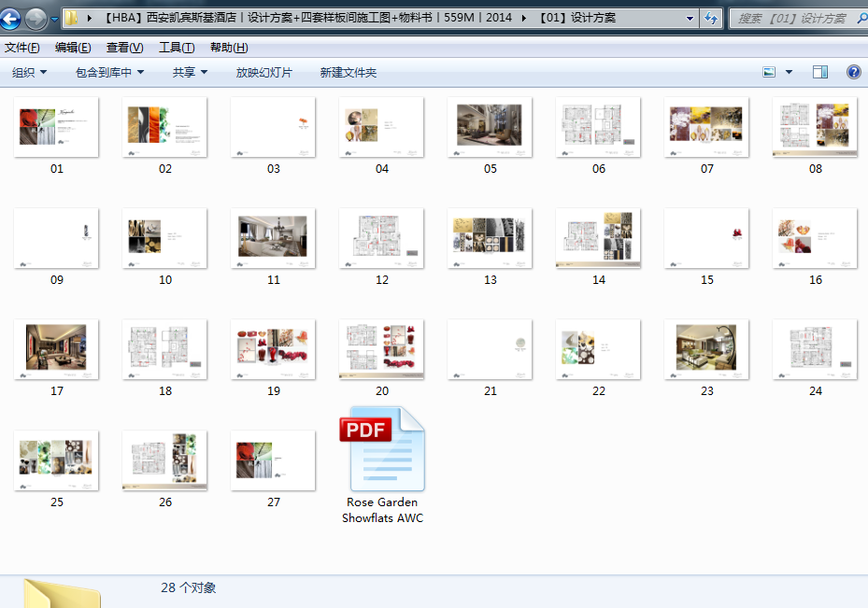Select image thumbnail 06
This screenshot has width=868, height=608.
click(x=598, y=127)
